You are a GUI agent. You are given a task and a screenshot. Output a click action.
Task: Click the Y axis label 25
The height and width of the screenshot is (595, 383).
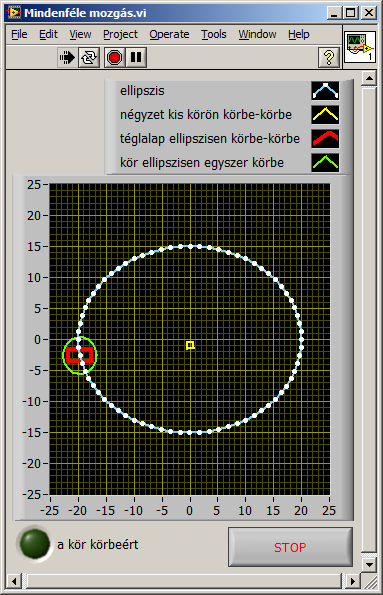coord(33,184)
